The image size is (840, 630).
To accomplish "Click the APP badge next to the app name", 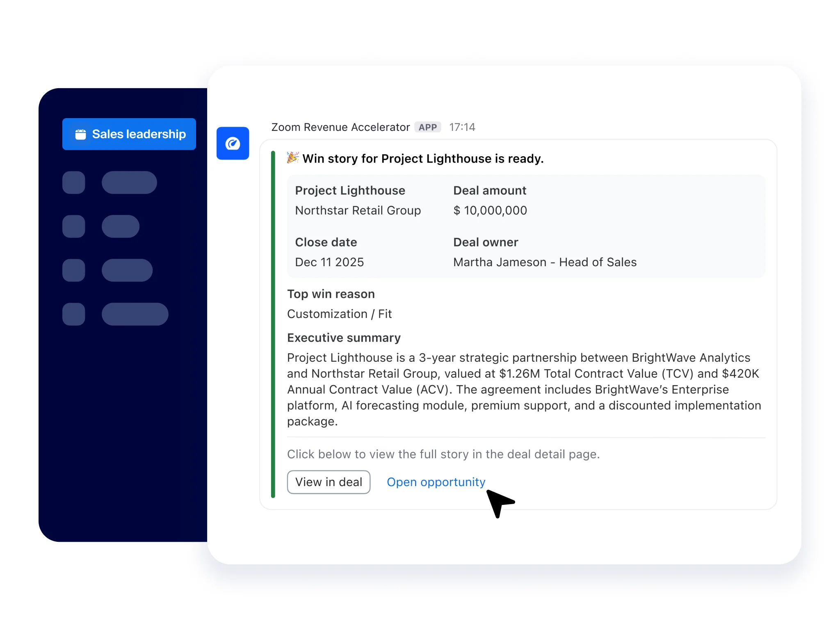I will tap(428, 127).
